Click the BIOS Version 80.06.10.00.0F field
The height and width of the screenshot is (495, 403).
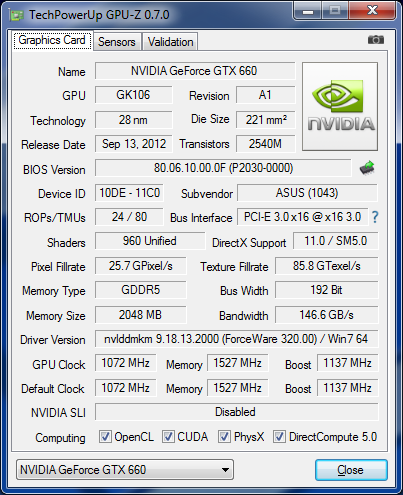[x=223, y=168]
